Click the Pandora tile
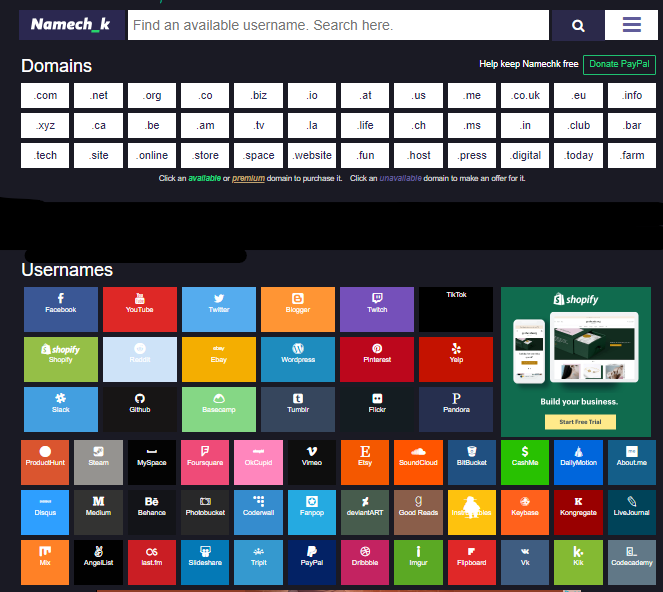 pos(456,409)
